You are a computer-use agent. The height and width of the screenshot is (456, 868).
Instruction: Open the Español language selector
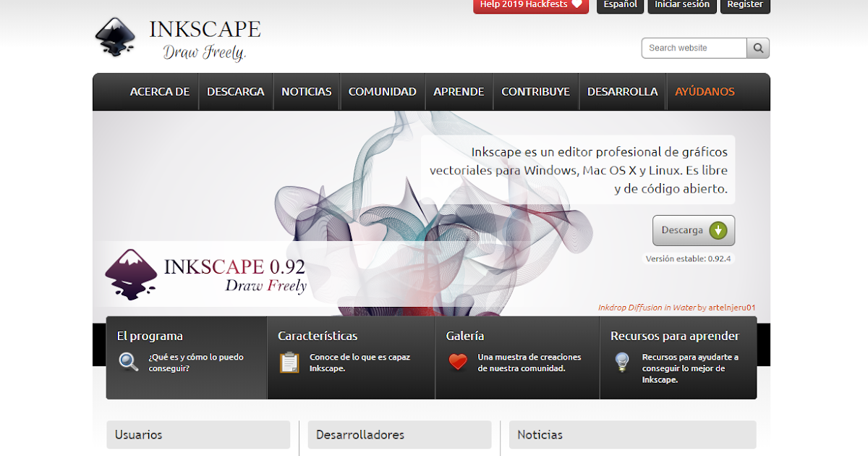tap(621, 5)
